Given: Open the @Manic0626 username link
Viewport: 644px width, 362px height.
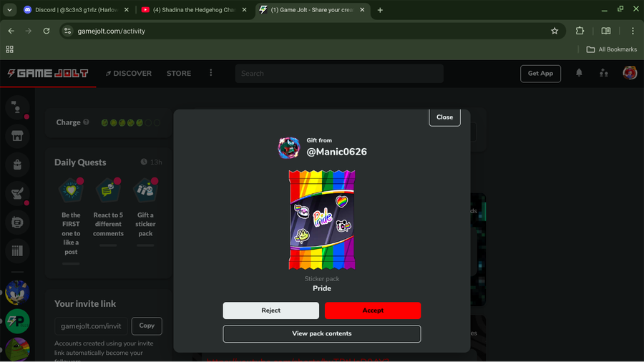Looking at the screenshot, I should [x=336, y=152].
